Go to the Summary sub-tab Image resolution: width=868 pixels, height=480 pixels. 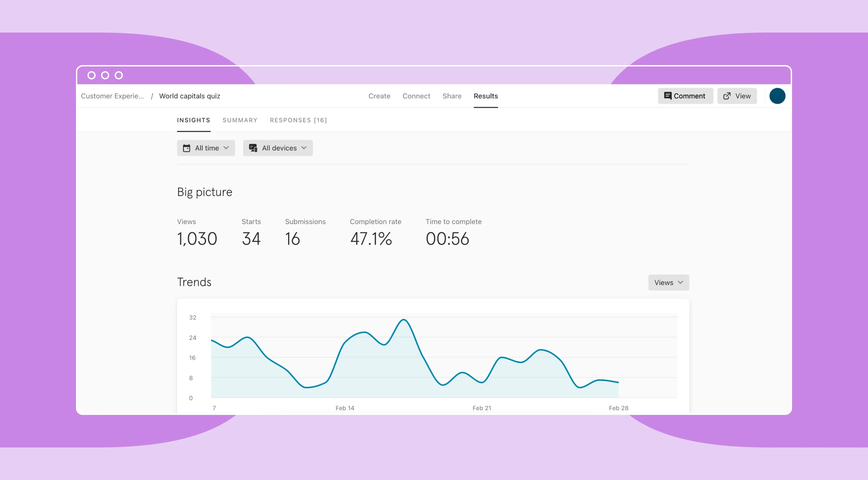(240, 120)
